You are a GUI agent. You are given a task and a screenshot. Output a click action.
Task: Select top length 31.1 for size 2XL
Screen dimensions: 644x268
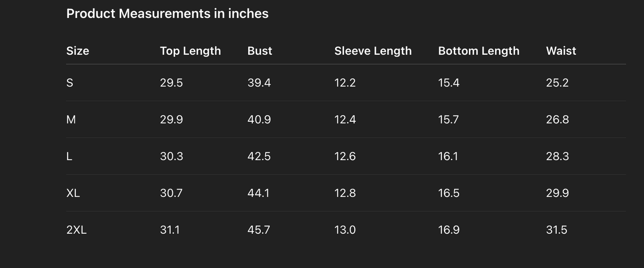pyautogui.click(x=170, y=230)
